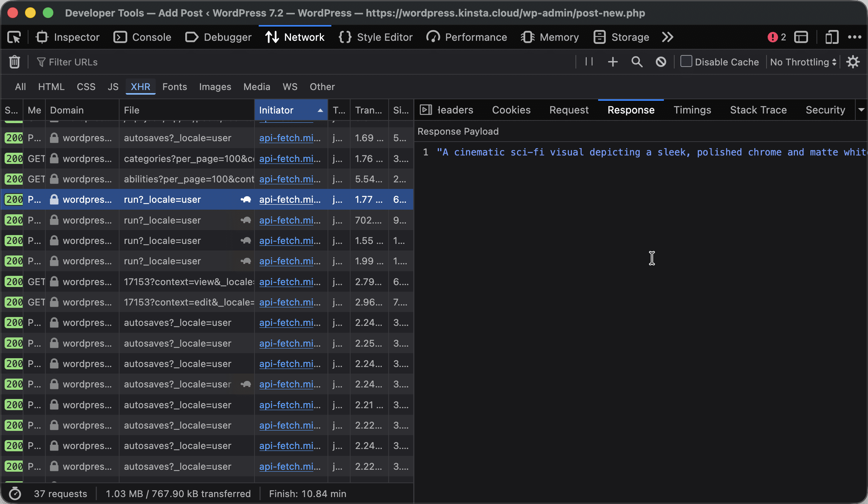Screen dimensions: 868x504
Task: Switch to the Inspector tab
Action: point(68,37)
